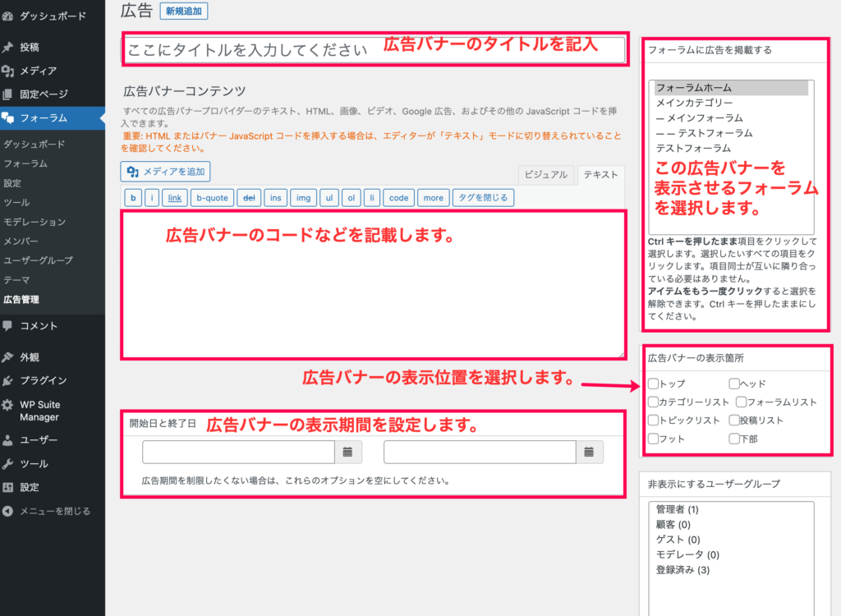
Task: Click the 新規追加 button
Action: (184, 11)
